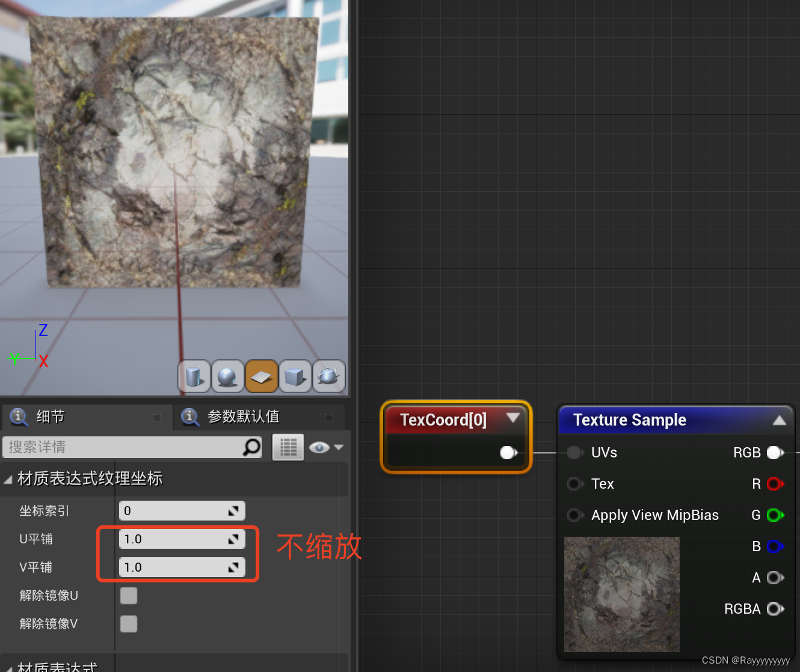Click the UVs input pin

(575, 452)
